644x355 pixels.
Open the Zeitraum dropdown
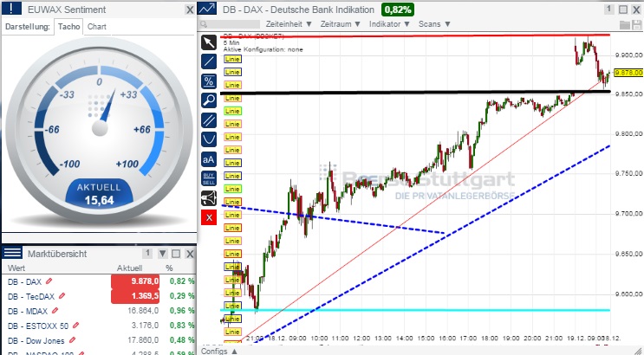(x=341, y=24)
